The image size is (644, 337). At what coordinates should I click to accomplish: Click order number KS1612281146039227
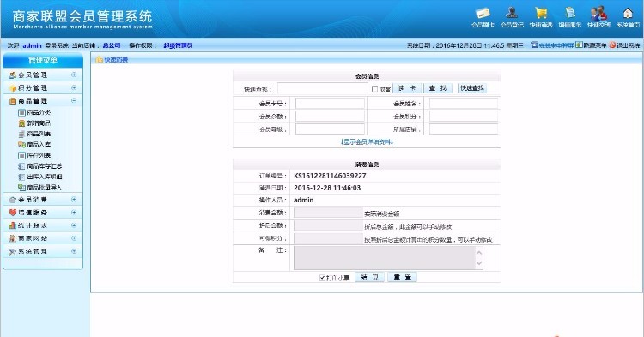pyautogui.click(x=330, y=176)
